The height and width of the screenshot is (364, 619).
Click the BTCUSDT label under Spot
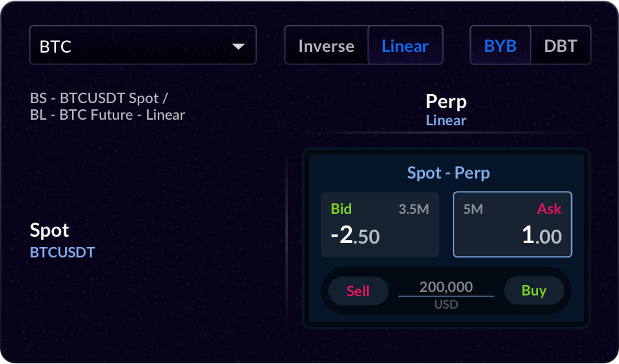[x=62, y=253]
